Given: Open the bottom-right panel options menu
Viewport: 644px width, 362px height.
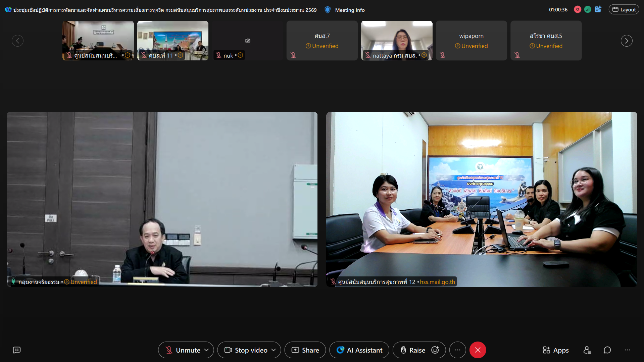Looking at the screenshot, I should coord(627,350).
